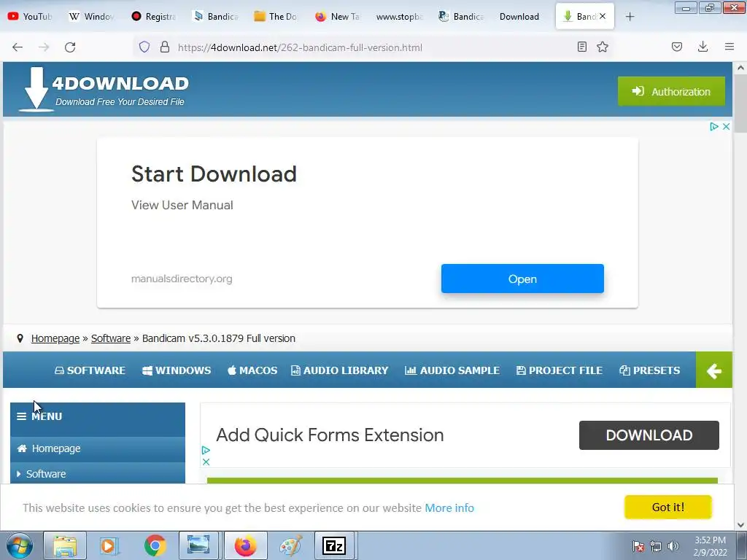
Task: Open Paint from the taskbar
Action: (290, 545)
